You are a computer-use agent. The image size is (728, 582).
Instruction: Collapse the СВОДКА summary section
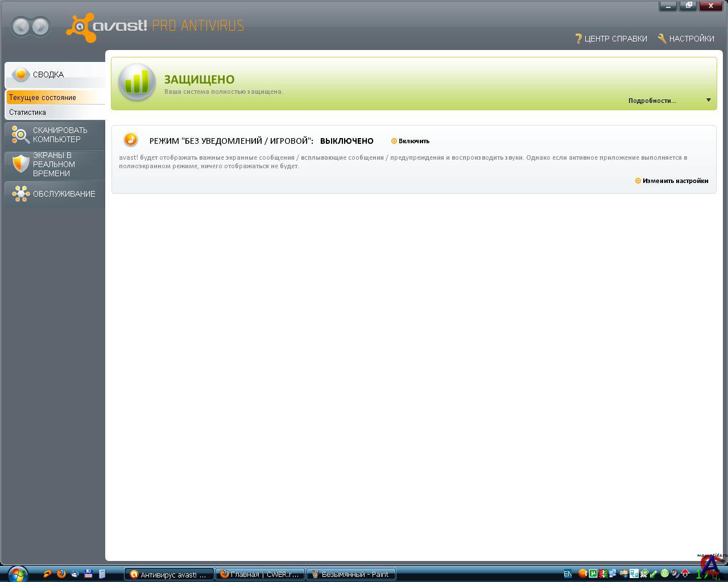[x=48, y=74]
